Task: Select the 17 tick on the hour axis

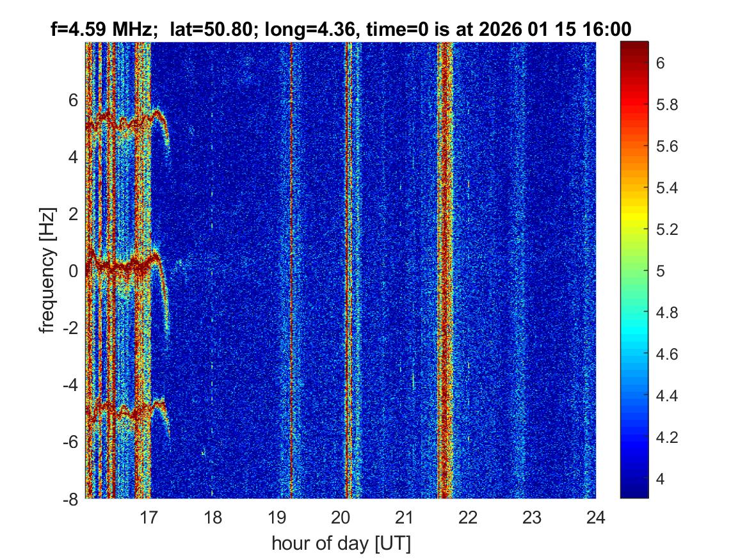Action: (149, 516)
